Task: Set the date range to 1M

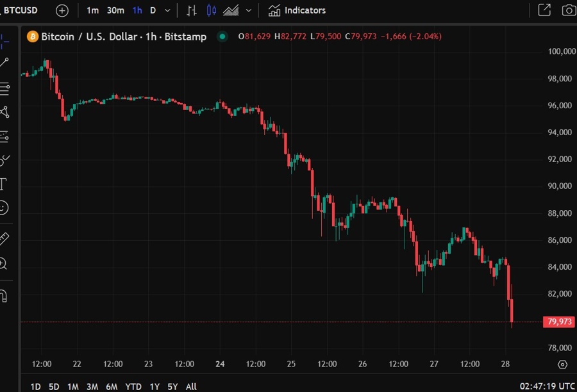Action: point(73,386)
